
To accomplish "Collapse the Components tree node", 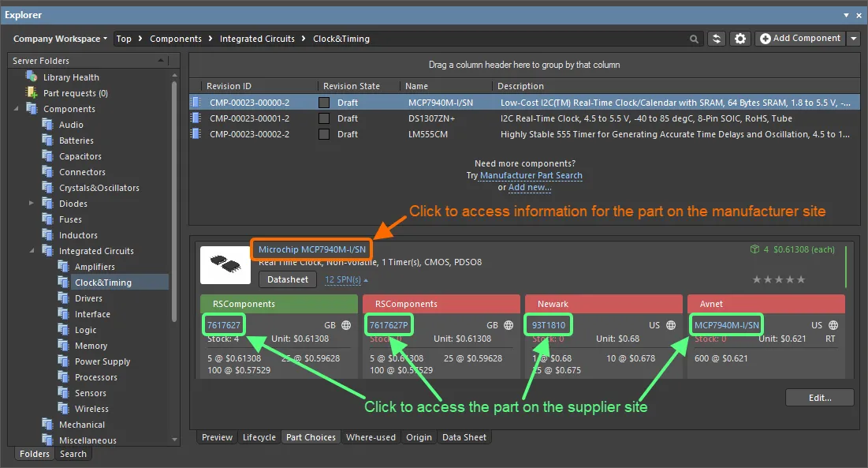I will 16,109.
